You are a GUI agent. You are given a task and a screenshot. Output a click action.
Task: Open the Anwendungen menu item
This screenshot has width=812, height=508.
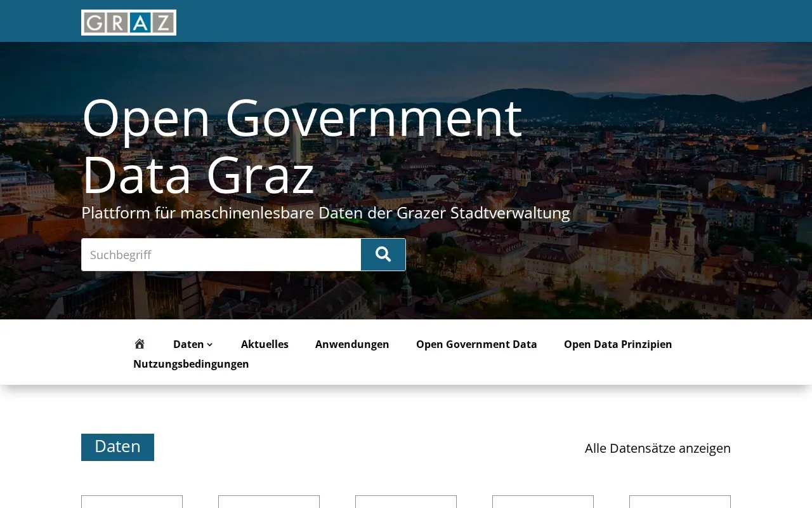pos(352,344)
